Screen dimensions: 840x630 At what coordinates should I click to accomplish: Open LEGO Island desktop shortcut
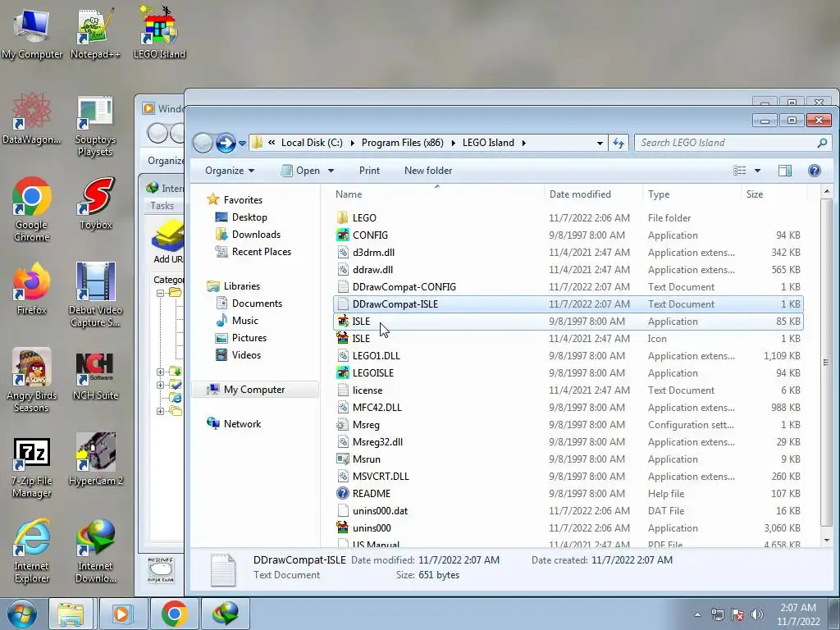pyautogui.click(x=159, y=33)
